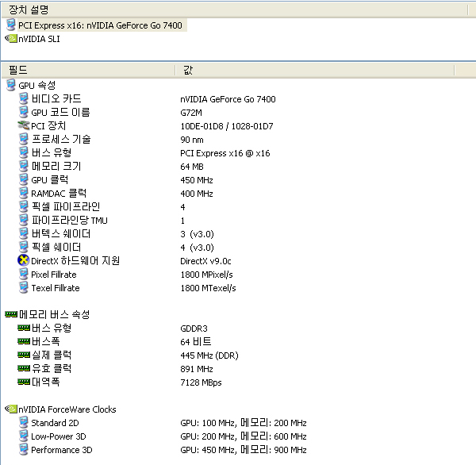The height and width of the screenshot is (465, 476).
Task: Click the value 445 MHz (DDR)
Action: pyautogui.click(x=209, y=355)
